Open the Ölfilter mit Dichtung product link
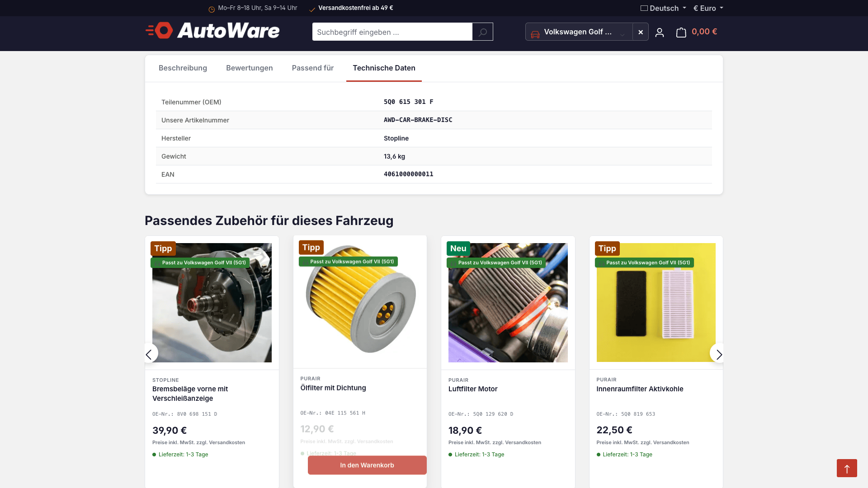Image resolution: width=868 pixels, height=488 pixels. tap(333, 388)
